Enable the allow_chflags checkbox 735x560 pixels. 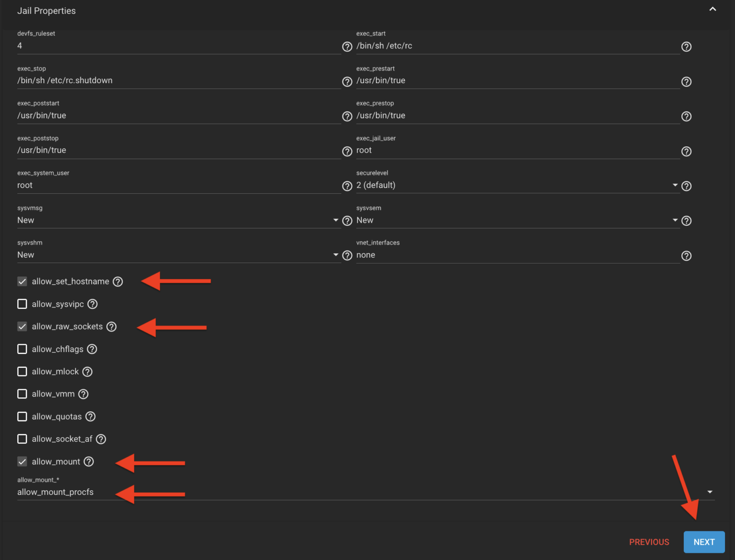22,349
